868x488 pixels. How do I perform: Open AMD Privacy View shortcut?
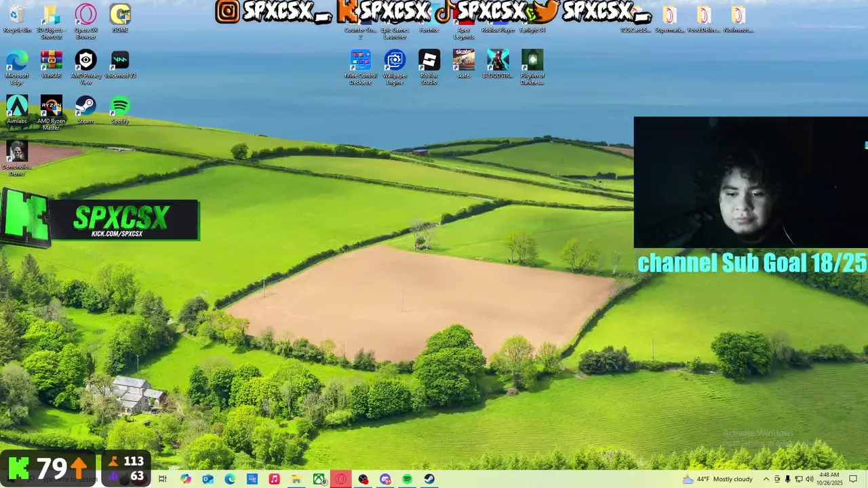pos(85,67)
